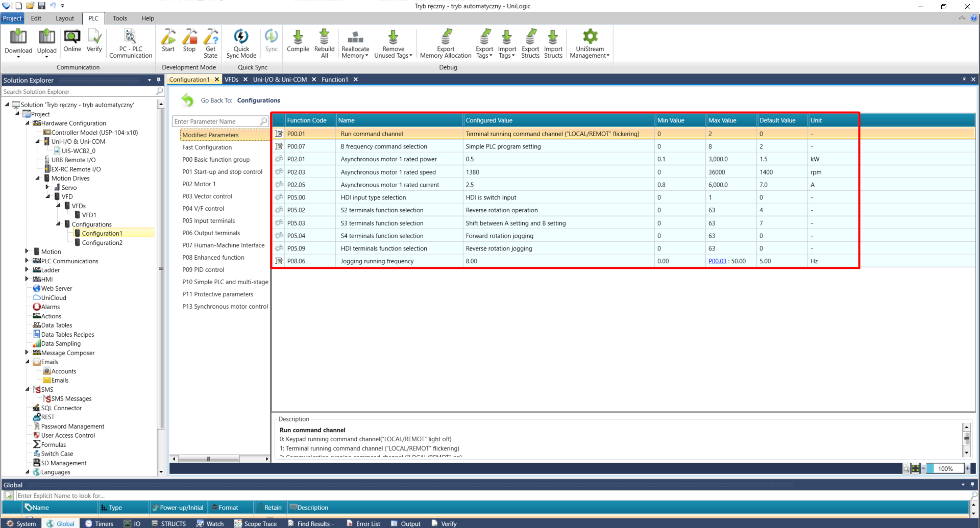Click Start development mode icon
Image resolution: width=980 pixels, height=528 pixels.
point(168,41)
